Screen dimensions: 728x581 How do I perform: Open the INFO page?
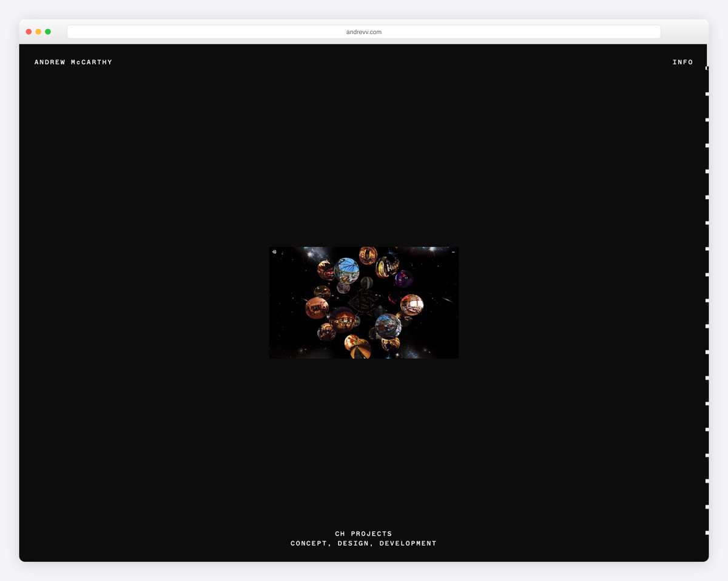(x=682, y=62)
